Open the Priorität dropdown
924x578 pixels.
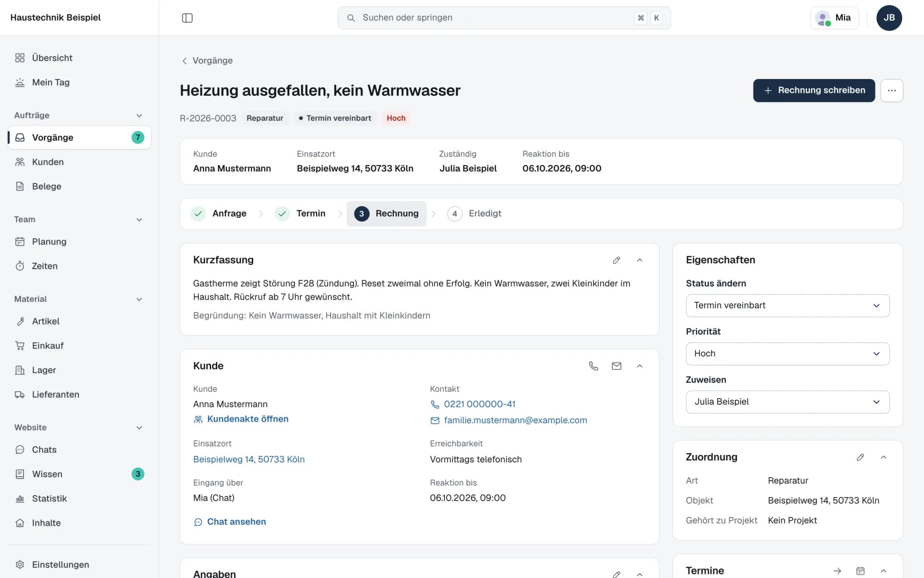coord(788,354)
